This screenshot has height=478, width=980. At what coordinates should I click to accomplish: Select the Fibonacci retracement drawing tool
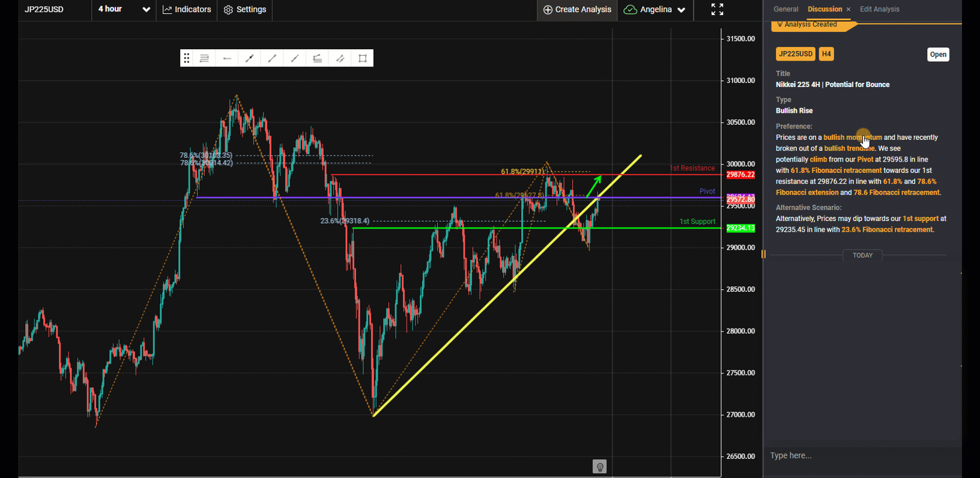[317, 58]
